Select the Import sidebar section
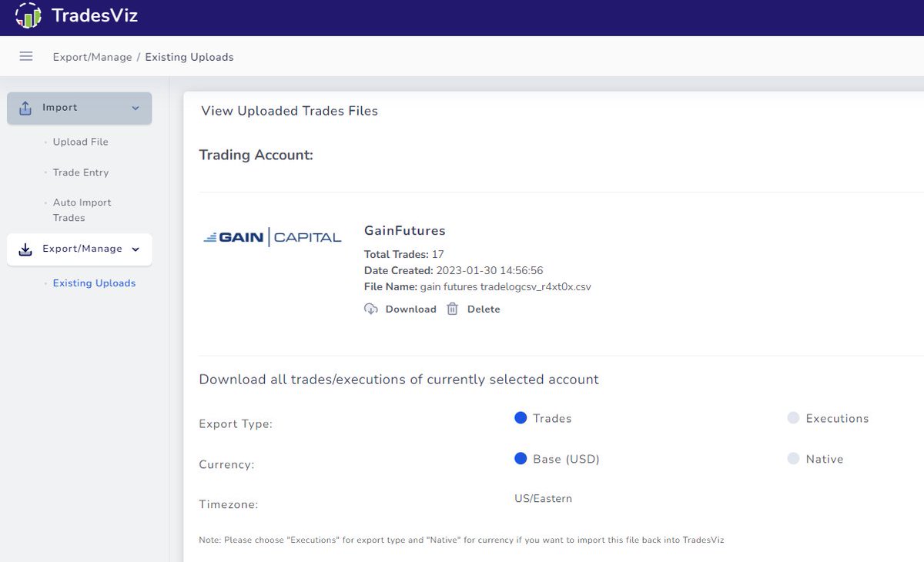 coord(79,108)
